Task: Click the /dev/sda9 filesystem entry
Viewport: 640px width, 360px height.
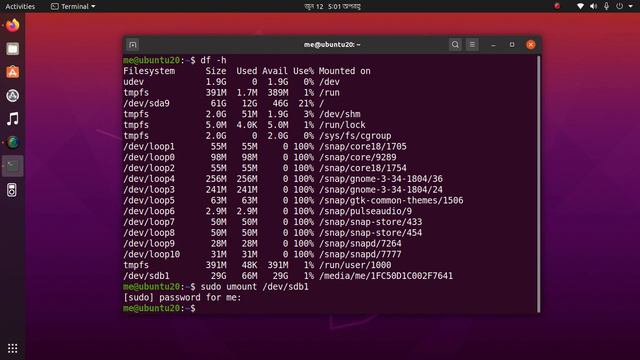Action: (146, 103)
